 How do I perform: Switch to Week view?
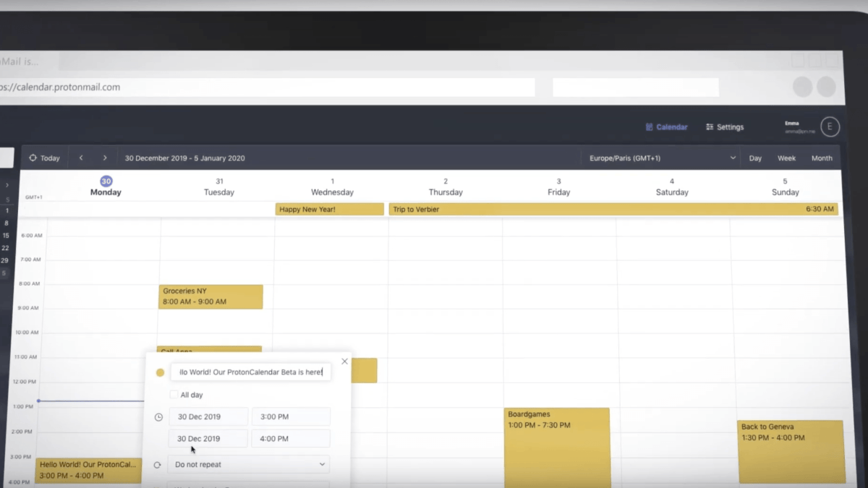point(786,158)
